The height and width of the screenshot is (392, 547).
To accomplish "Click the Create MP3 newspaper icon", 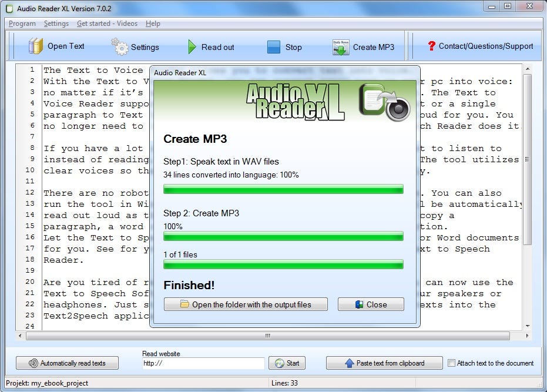I will [x=341, y=48].
